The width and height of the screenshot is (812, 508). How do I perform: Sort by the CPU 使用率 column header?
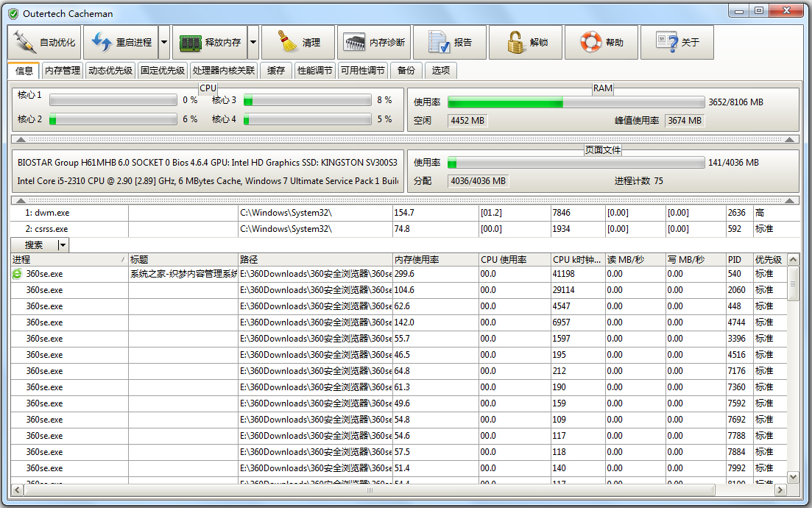pyautogui.click(x=515, y=259)
